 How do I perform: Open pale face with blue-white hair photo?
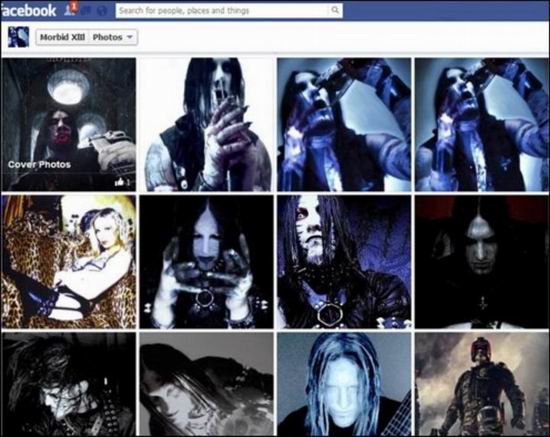pyautogui.click(x=344, y=384)
